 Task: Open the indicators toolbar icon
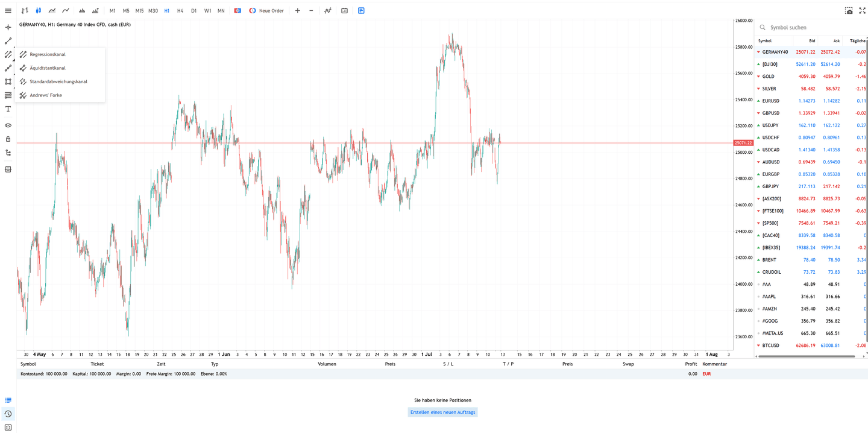(x=327, y=11)
